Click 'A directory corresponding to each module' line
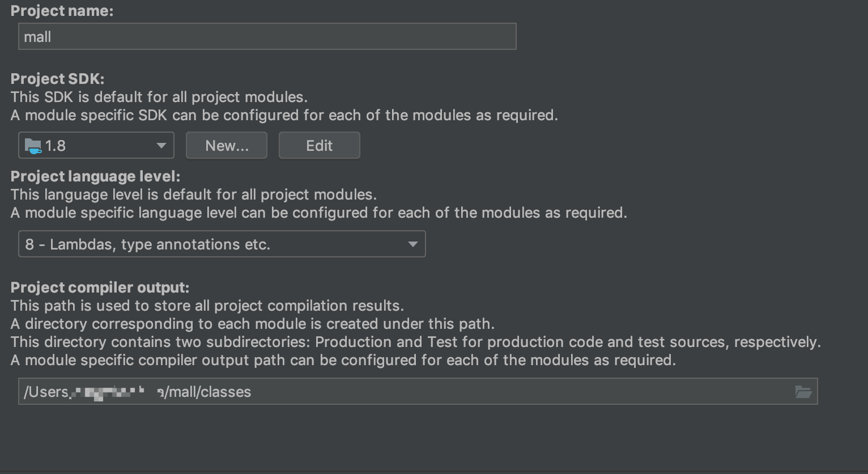 click(252, 324)
